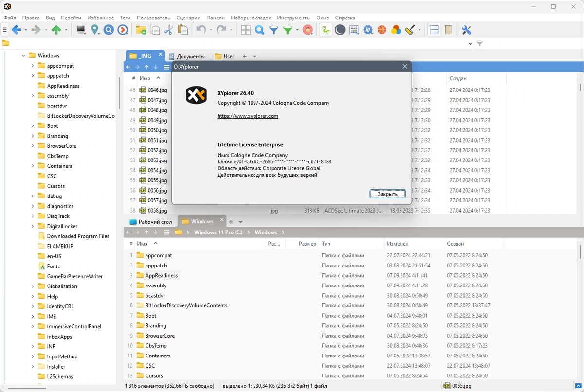
Task: Click Закрыть button in About dialog
Action: (387, 194)
